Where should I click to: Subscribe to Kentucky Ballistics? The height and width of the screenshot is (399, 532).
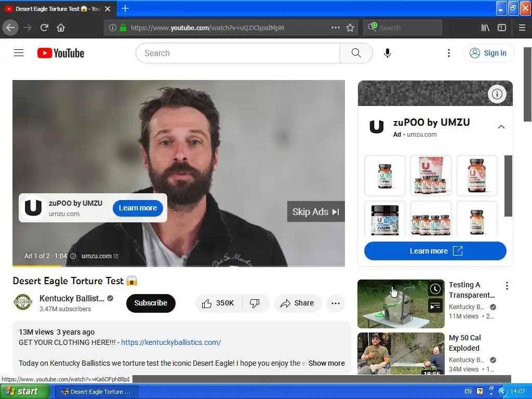pyautogui.click(x=151, y=303)
